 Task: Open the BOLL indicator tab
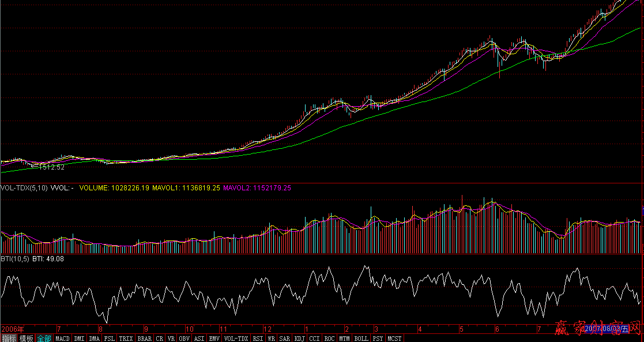(x=361, y=339)
